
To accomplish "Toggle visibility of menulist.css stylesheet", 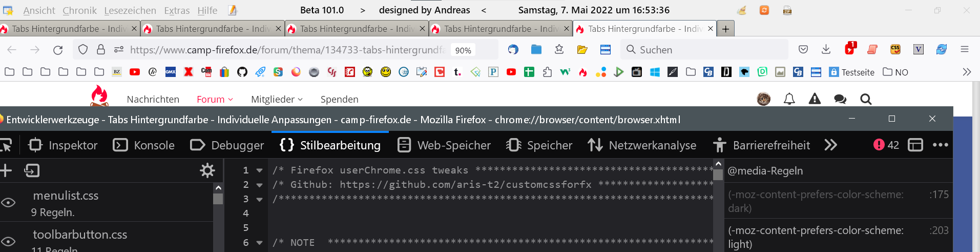I will [x=8, y=203].
